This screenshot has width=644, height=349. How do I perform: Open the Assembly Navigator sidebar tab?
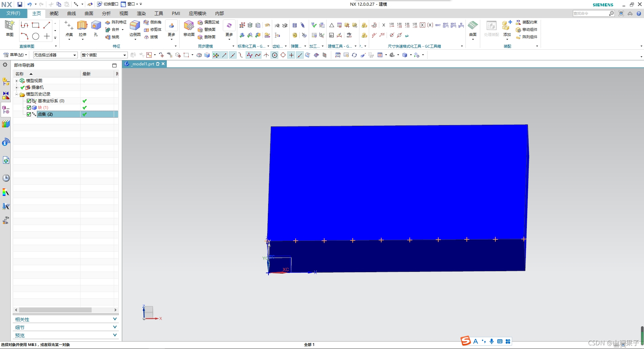[x=6, y=81]
